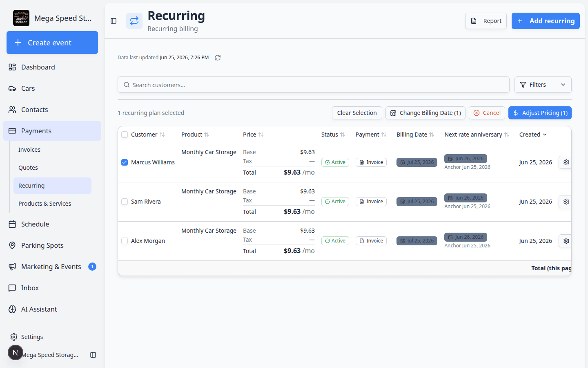Sort by Customer column arrows
Viewport: 588px width, 368px height.
(x=162, y=135)
